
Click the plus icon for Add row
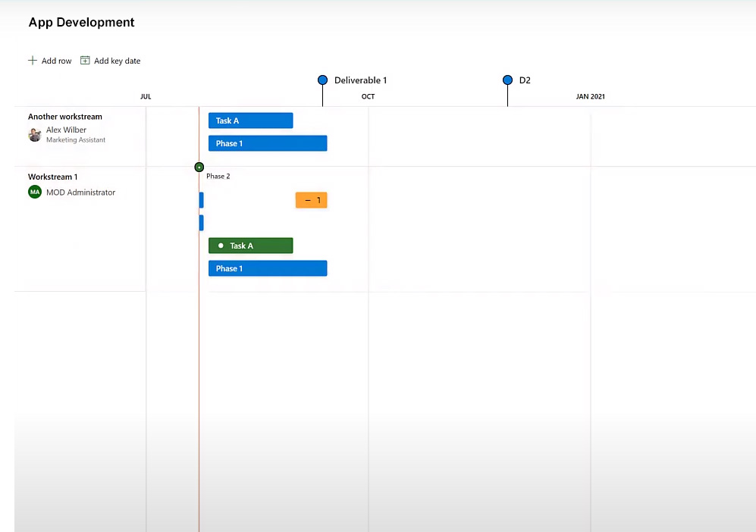tap(33, 61)
